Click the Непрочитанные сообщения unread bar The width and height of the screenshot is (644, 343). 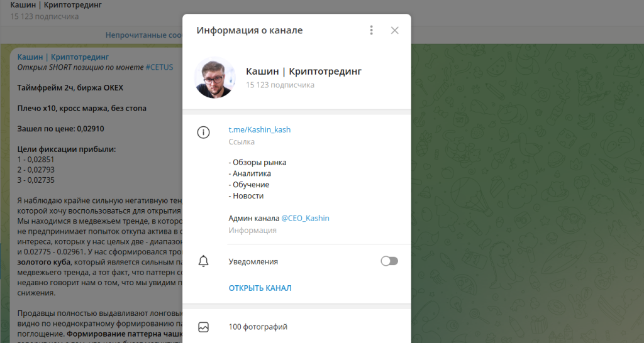coord(144,35)
